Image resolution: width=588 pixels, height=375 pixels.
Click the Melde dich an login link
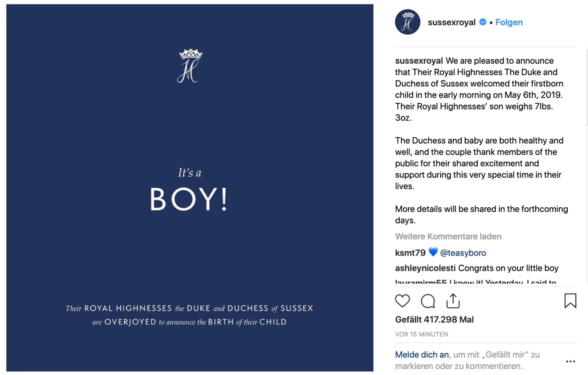click(422, 355)
